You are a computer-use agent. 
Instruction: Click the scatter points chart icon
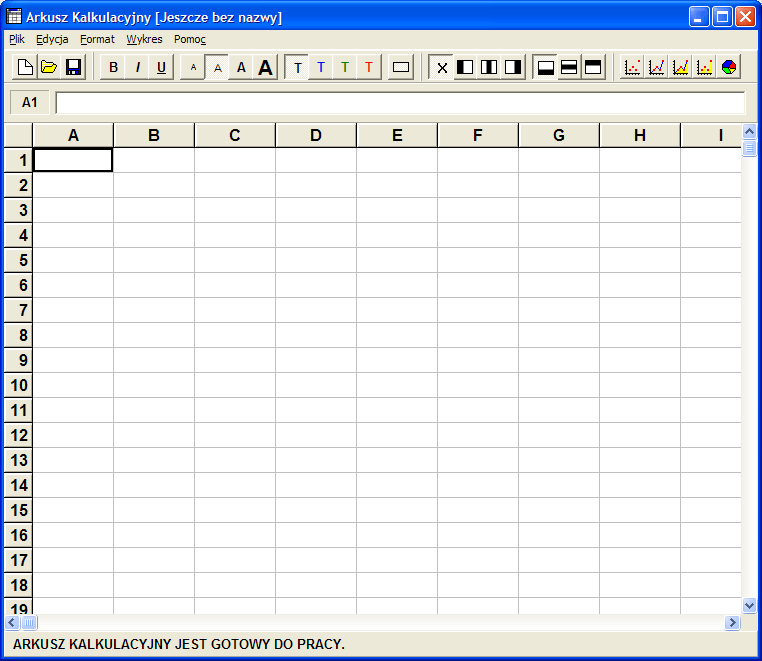coord(632,67)
